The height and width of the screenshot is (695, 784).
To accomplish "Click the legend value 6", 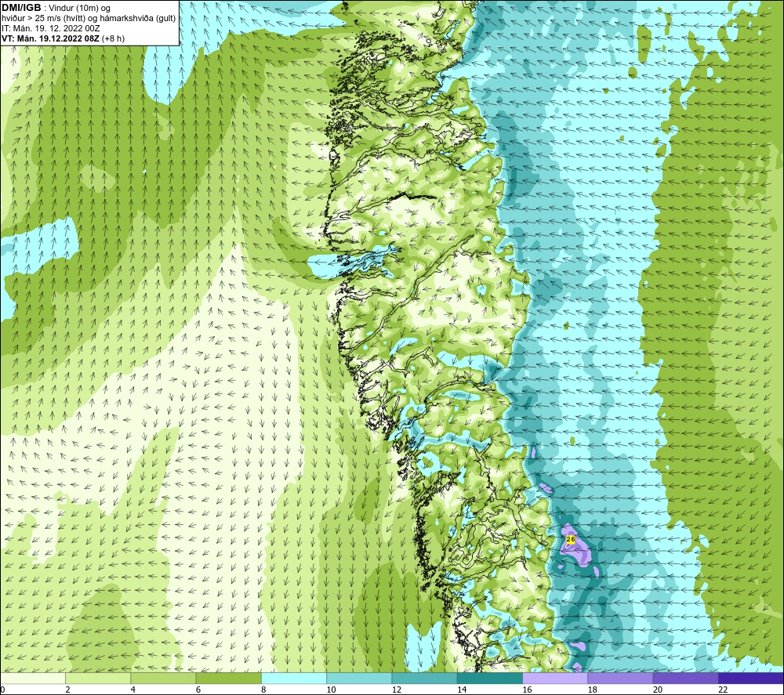I will click(x=198, y=690).
